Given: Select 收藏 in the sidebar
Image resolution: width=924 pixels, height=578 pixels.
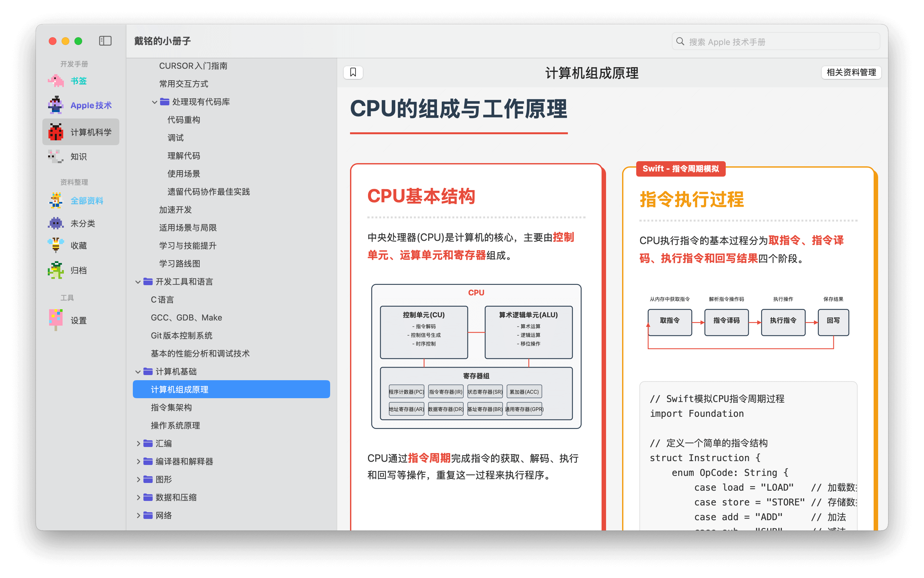Looking at the screenshot, I should 79,245.
